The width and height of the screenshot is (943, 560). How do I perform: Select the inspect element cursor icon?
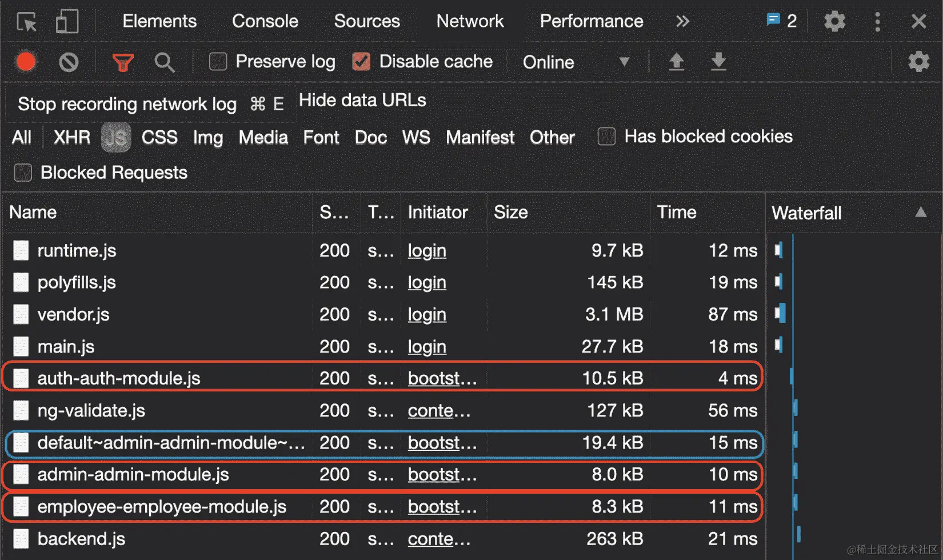(26, 22)
